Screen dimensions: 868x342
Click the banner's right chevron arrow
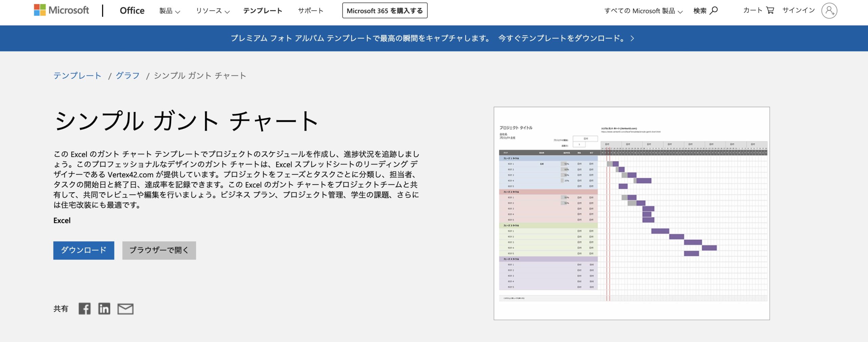coord(632,38)
